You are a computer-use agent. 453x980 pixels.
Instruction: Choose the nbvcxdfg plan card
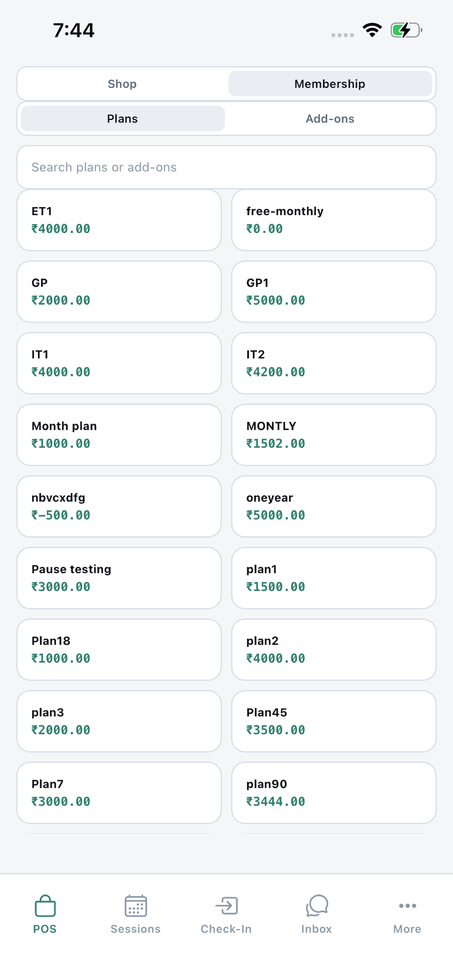pos(119,506)
